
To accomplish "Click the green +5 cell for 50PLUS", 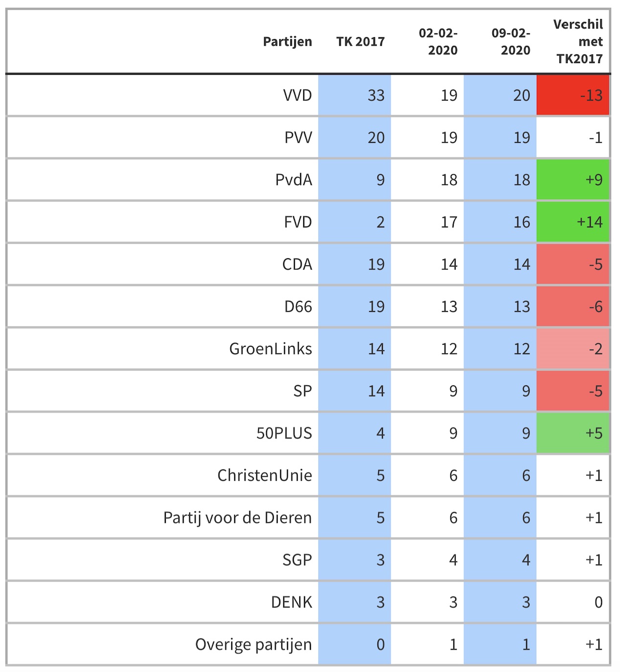I will (x=573, y=433).
